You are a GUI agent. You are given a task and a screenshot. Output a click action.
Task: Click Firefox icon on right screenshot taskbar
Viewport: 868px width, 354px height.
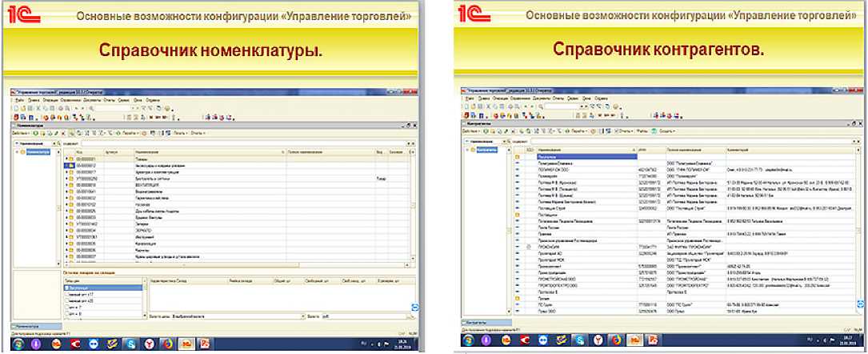click(x=616, y=340)
